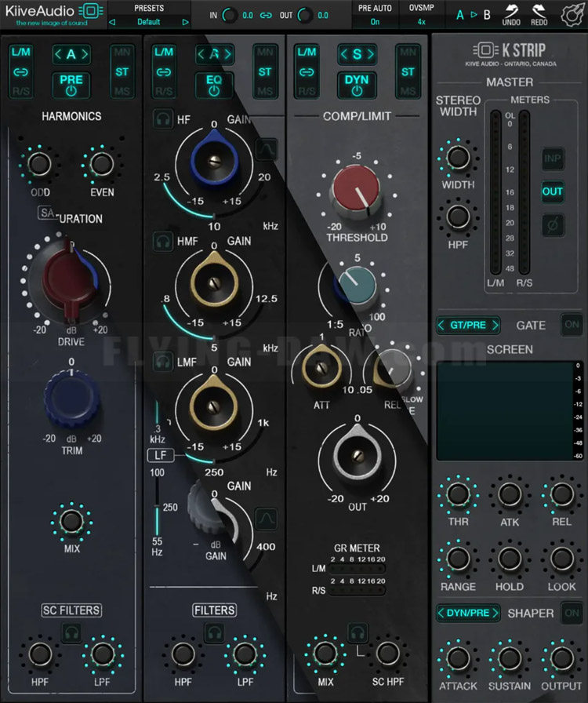Solo the LMF band with headphone icon

click(162, 362)
